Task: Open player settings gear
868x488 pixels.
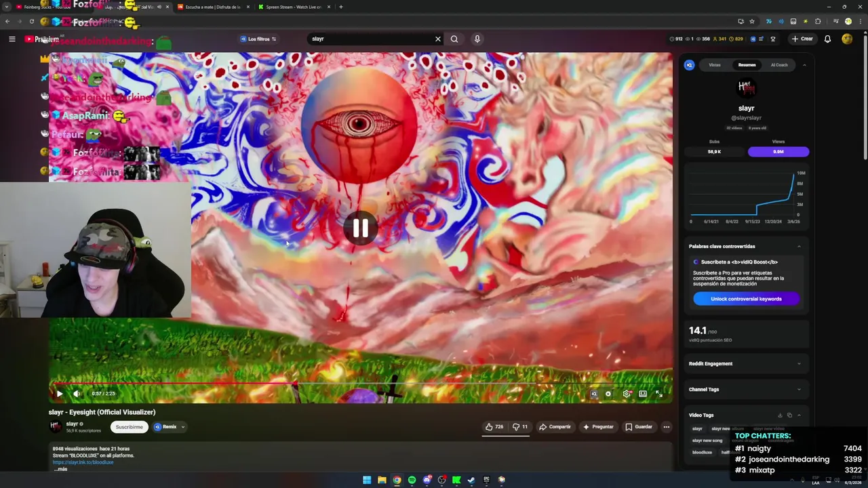Action: point(626,394)
